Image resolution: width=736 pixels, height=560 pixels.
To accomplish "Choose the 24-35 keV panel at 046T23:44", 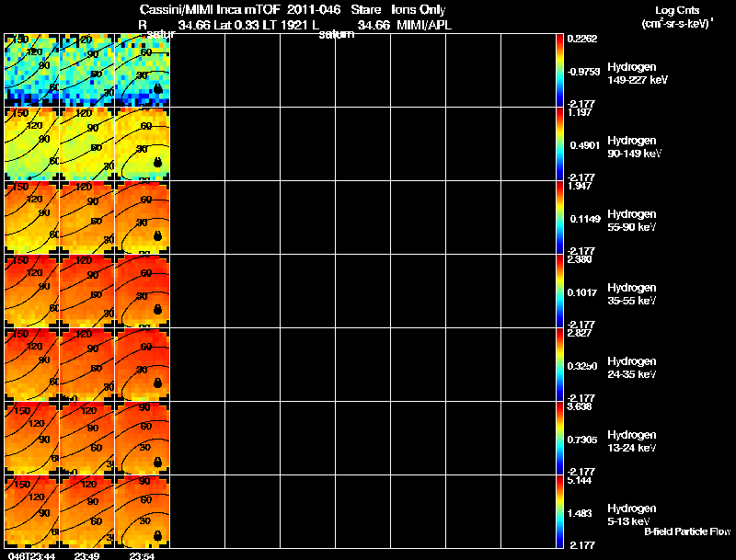I will tap(32, 365).
